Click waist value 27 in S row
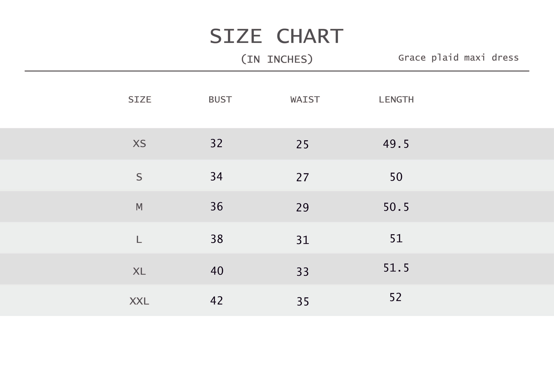Image resolution: width=554 pixels, height=392 pixels. pos(303,178)
